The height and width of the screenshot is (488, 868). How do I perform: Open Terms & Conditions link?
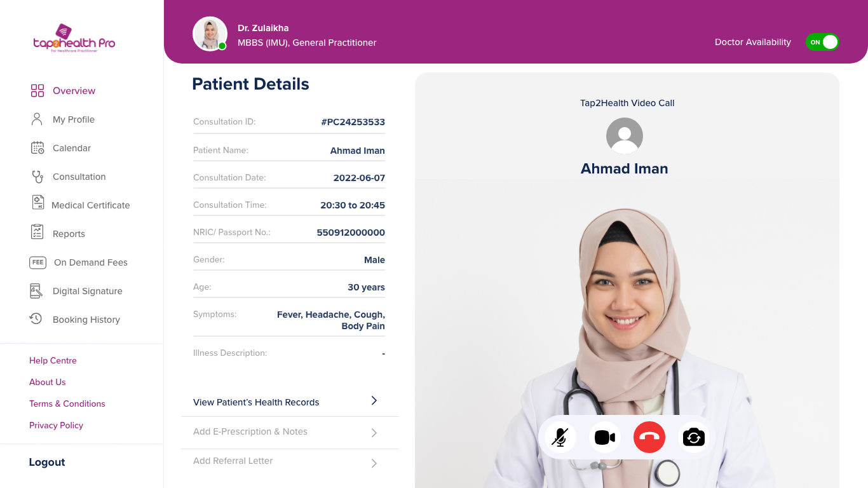(67, 403)
